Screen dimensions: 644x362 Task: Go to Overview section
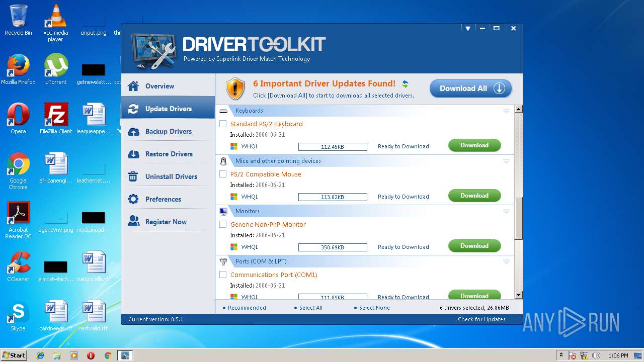168,86
